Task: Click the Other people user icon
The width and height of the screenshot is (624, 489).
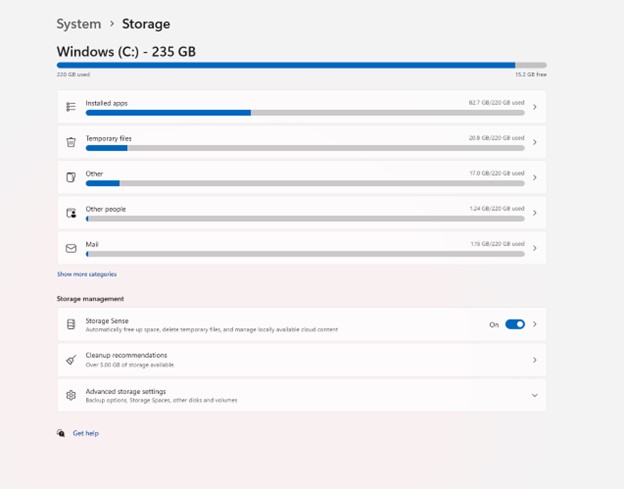Action: point(71,213)
